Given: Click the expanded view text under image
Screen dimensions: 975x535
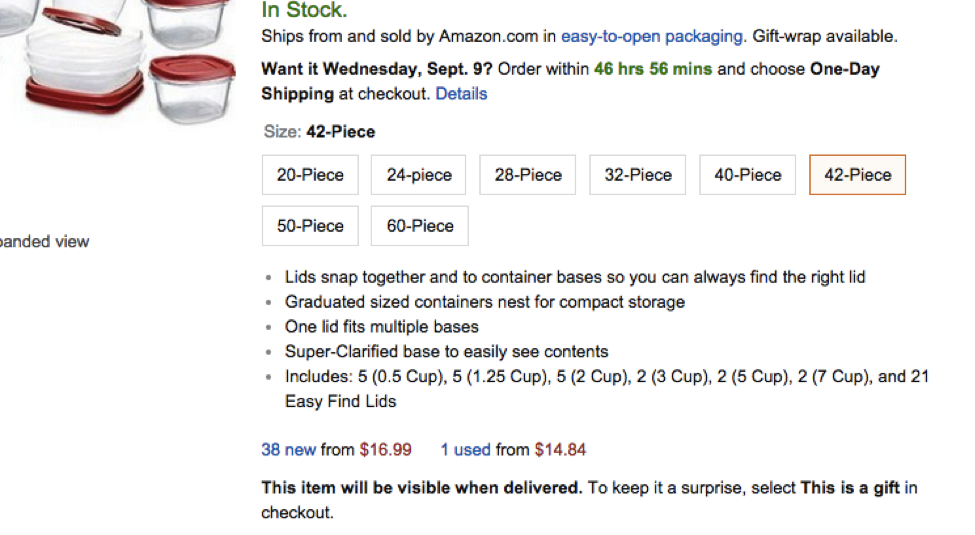Looking at the screenshot, I should tap(44, 241).
